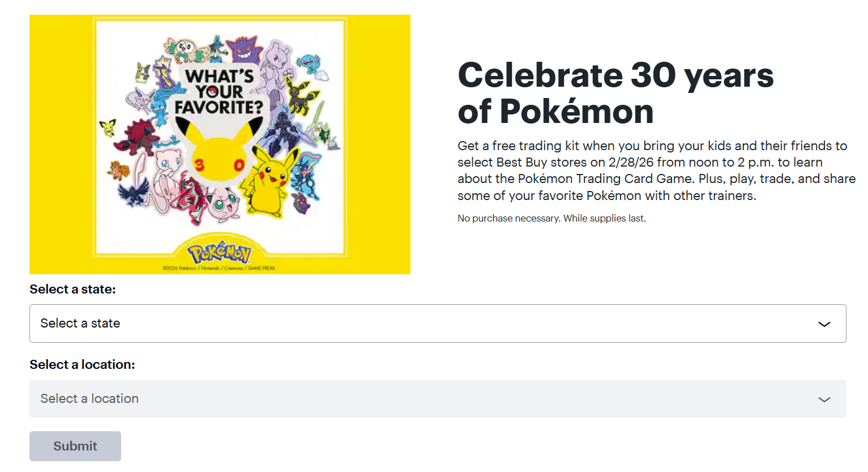Click the "Select a location:" label
Viewport: 868px width, 472px height.
click(x=82, y=365)
